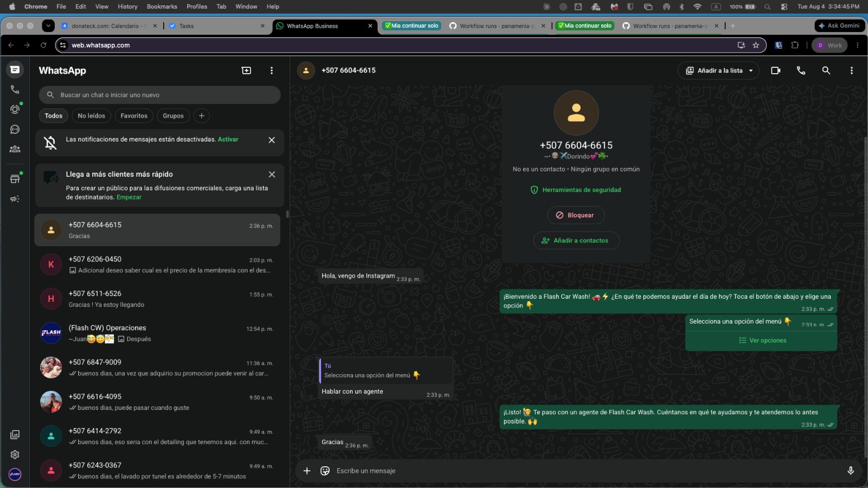Open the Status updates icon
Viewport: 868px width, 488px height.
(x=15, y=109)
